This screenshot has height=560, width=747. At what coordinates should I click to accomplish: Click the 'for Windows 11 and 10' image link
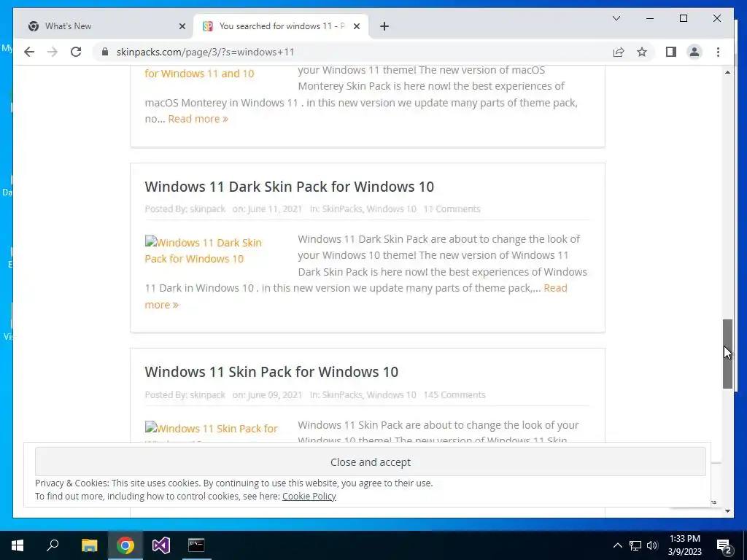(199, 74)
